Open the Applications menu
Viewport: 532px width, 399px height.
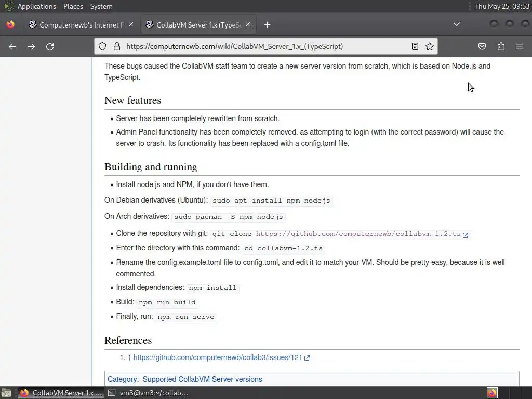click(x=37, y=6)
